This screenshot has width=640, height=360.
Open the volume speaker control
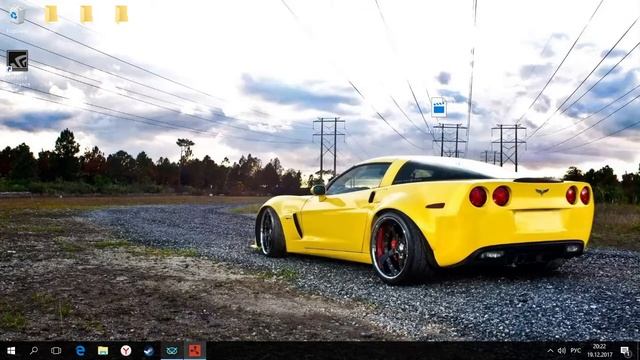(x=562, y=351)
